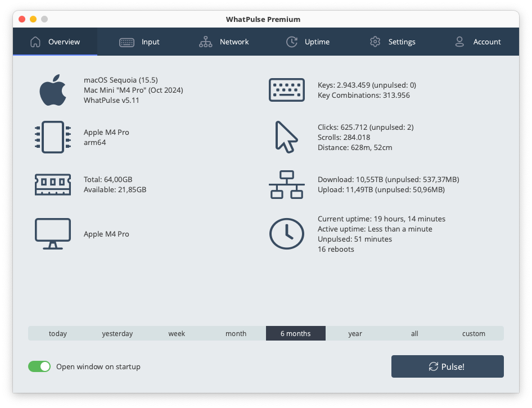Select the network download/upload icon
This screenshot has height=408, width=532.
click(286, 184)
